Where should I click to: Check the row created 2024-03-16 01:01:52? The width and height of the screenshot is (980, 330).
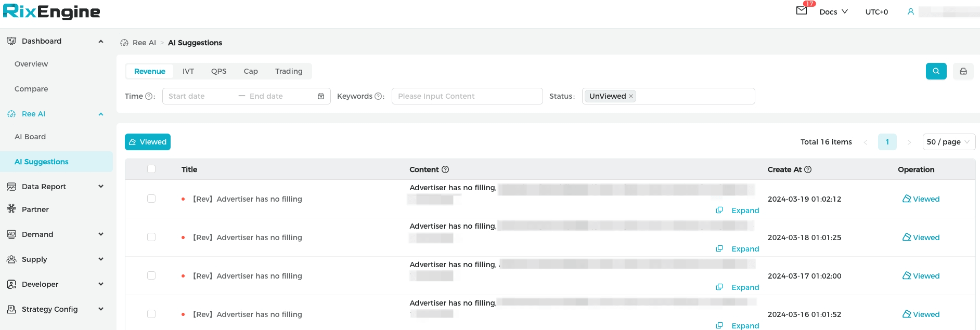(151, 314)
